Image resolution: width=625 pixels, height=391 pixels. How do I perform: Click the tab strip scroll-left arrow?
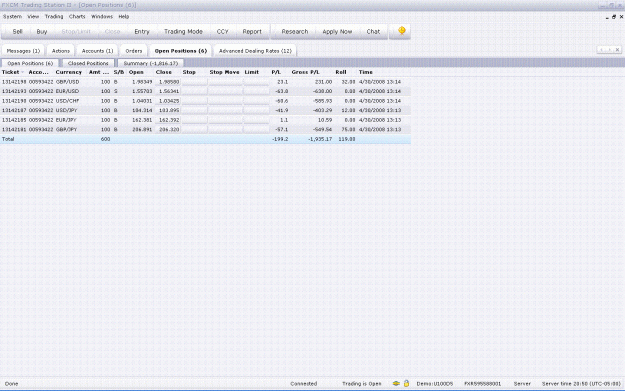click(601, 50)
